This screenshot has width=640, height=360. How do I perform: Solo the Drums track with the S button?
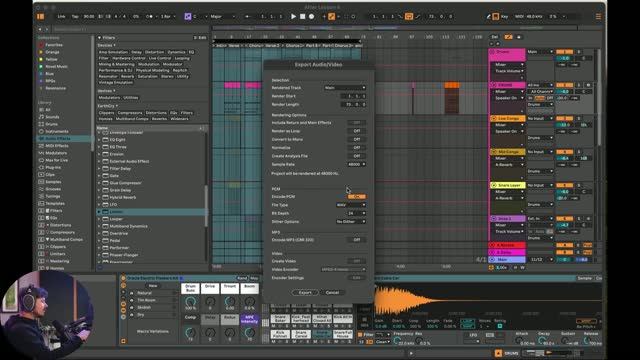[x=579, y=52]
